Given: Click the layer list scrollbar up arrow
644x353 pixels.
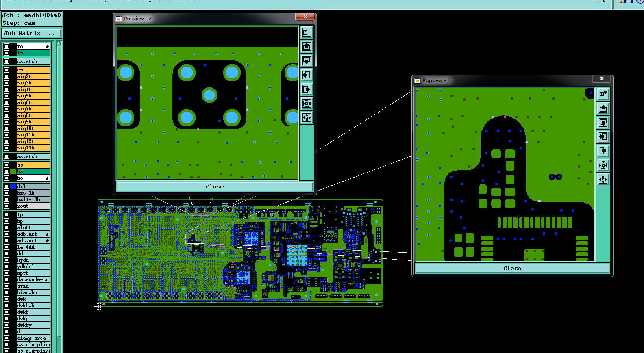Looking at the screenshot, I should coord(59,43).
